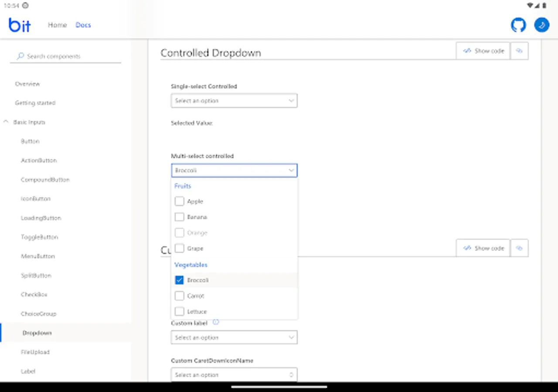The width and height of the screenshot is (558, 392).
Task: Open the GitHub repository icon
Action: [518, 25]
